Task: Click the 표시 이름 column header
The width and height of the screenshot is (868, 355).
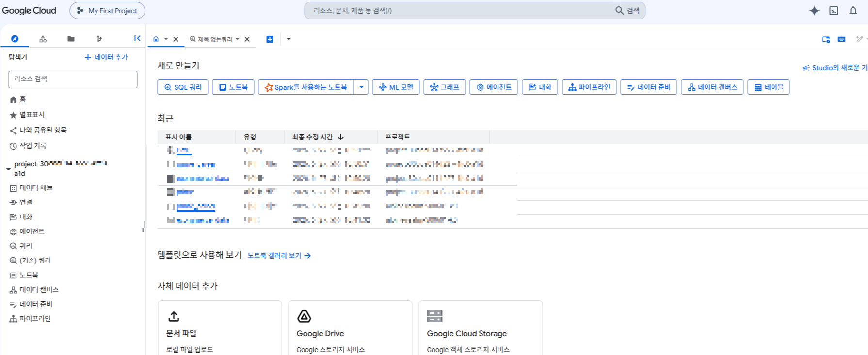Action: [x=178, y=137]
